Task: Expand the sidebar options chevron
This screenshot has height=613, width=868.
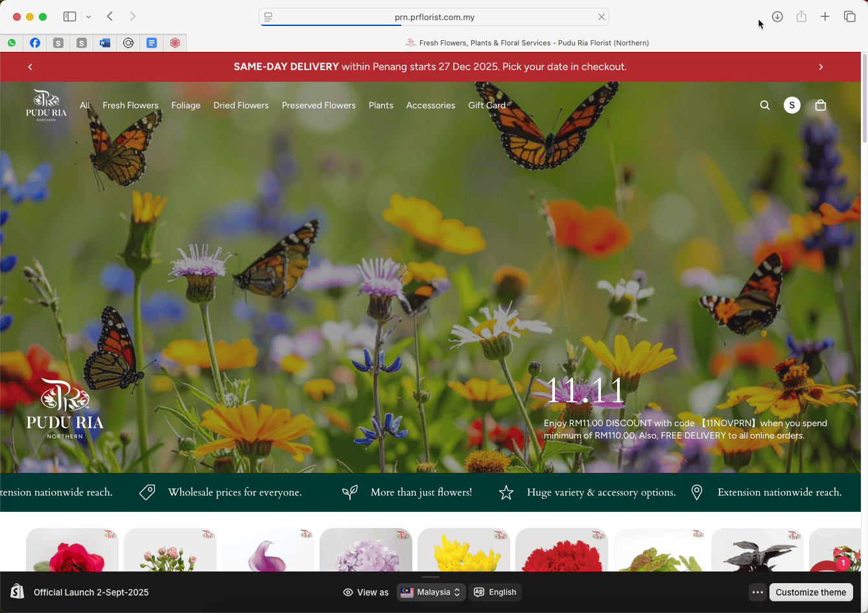Action: tap(89, 17)
